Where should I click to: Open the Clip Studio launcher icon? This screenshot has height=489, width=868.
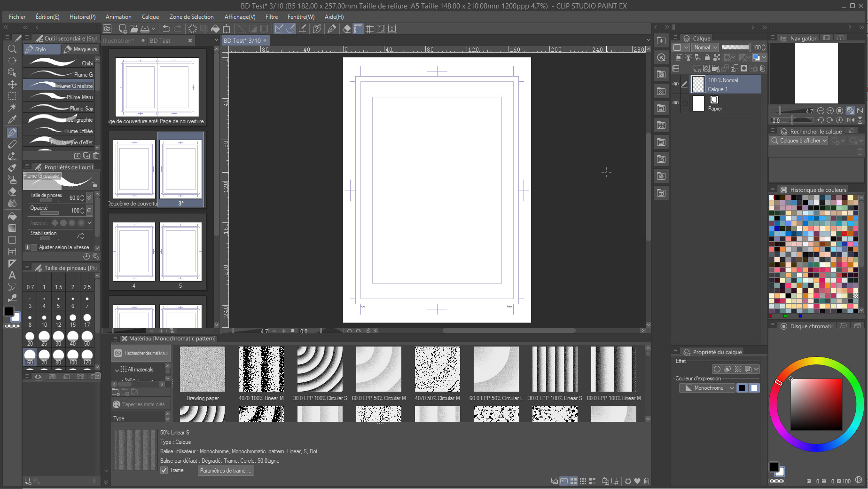coord(107,29)
